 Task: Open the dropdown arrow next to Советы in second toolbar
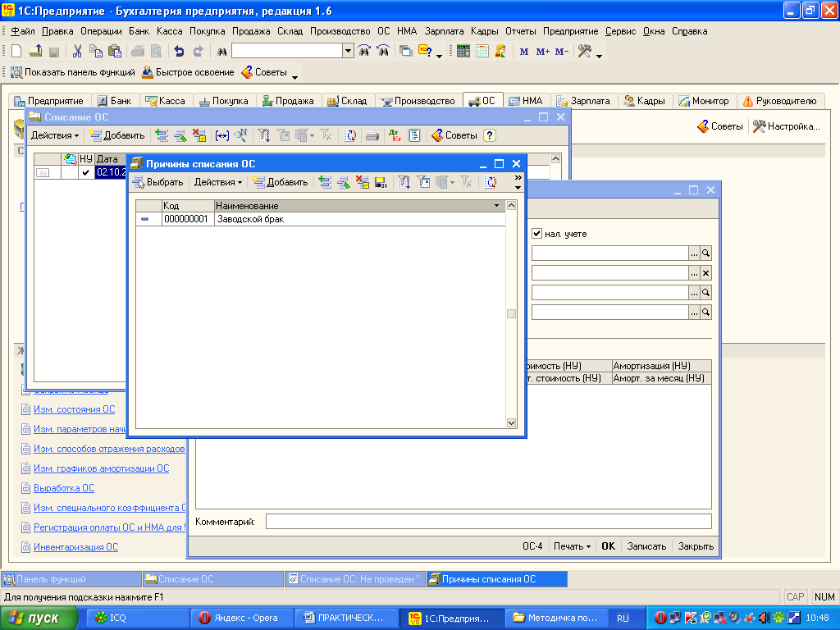pos(294,76)
